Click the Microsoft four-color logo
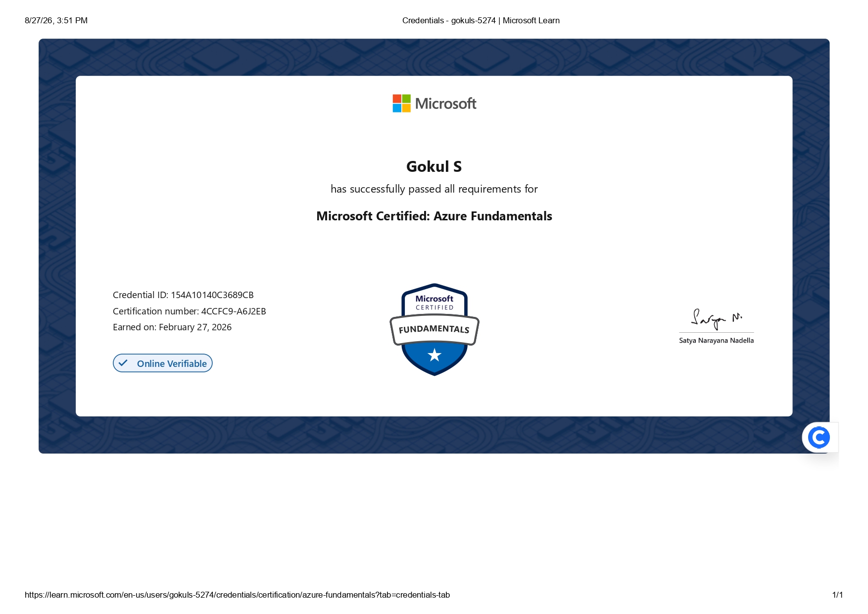Image resolution: width=868 pixels, height=614 pixels. point(401,103)
